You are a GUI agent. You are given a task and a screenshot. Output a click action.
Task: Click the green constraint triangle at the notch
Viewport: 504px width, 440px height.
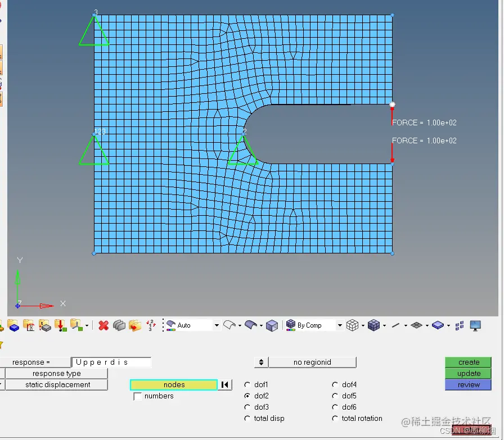(244, 150)
